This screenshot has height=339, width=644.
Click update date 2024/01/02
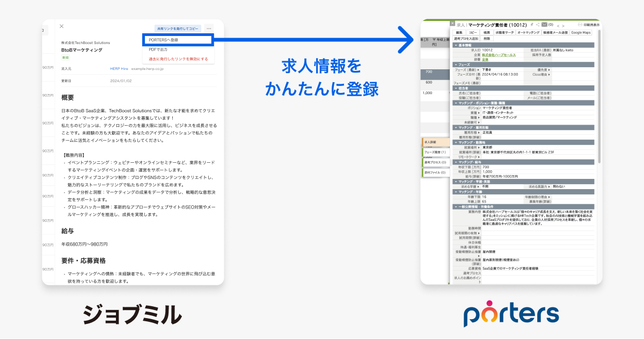[x=121, y=81]
